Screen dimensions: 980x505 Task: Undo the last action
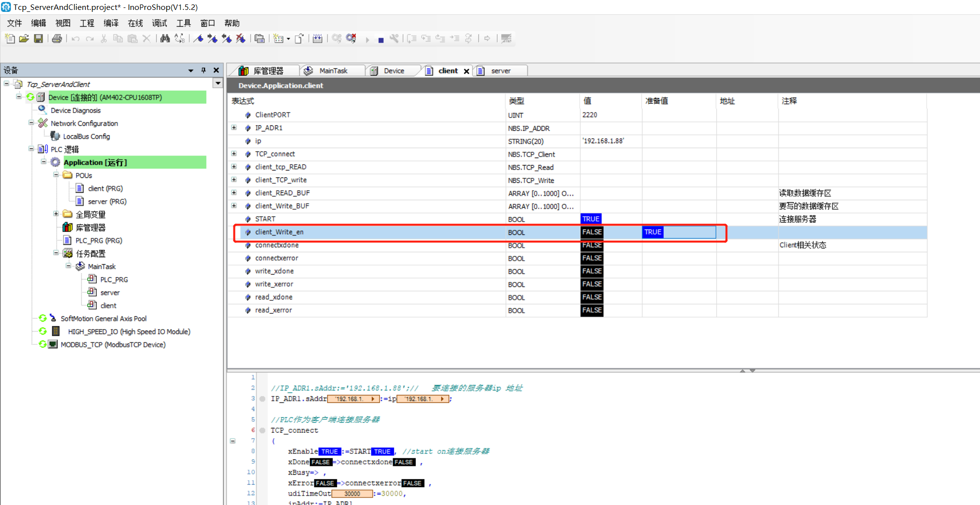pos(75,39)
